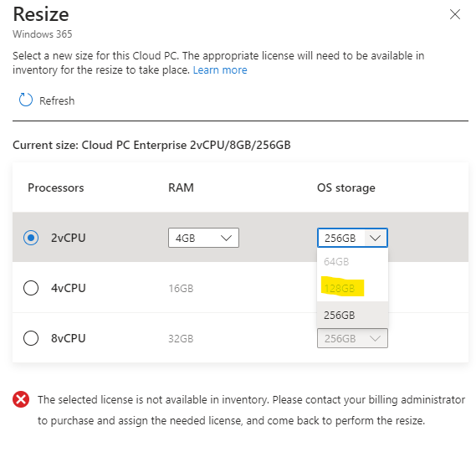Screen dimensions: 476x452
Task: Click the 16GB RAM value for 4vCPU
Action: (x=181, y=288)
